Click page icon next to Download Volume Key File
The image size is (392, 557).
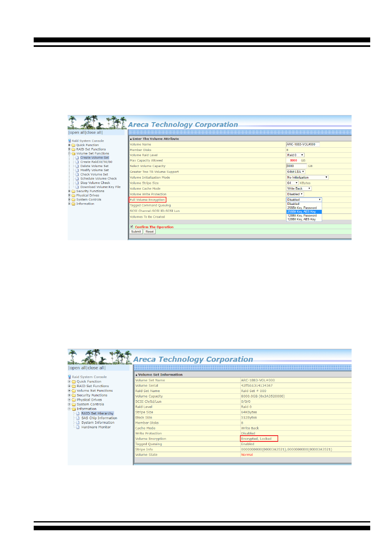(x=77, y=187)
